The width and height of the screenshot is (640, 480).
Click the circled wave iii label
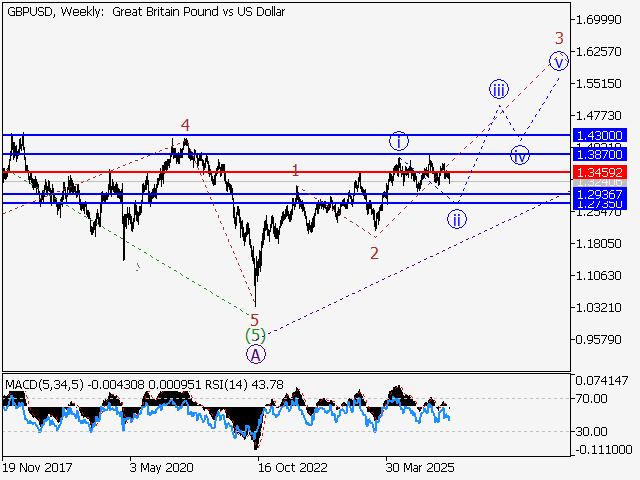[499, 89]
